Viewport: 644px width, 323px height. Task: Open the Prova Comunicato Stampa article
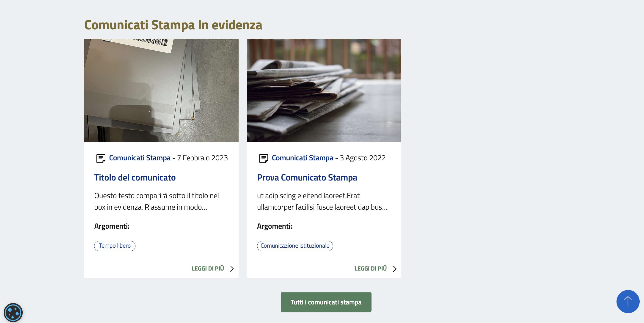click(307, 177)
